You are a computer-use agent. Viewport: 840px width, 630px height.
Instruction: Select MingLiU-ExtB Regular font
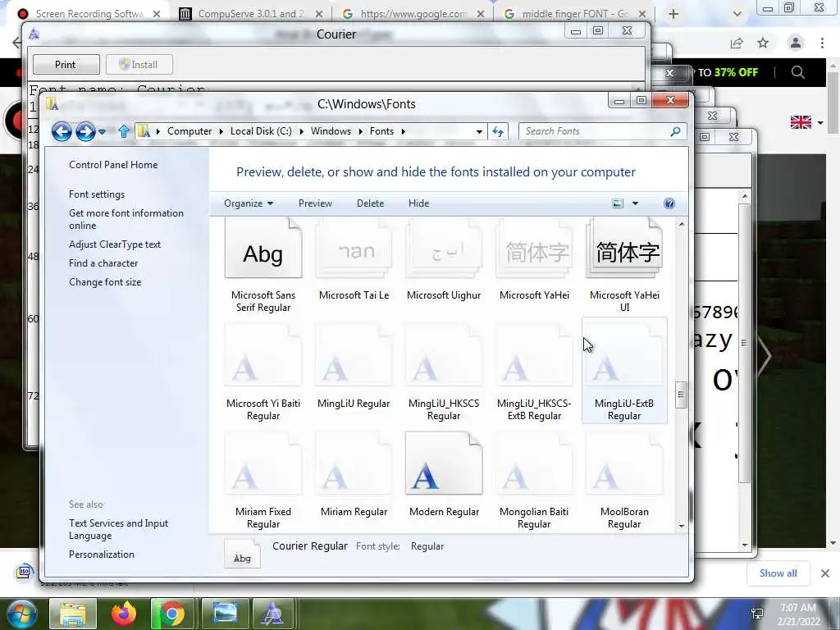(x=624, y=371)
